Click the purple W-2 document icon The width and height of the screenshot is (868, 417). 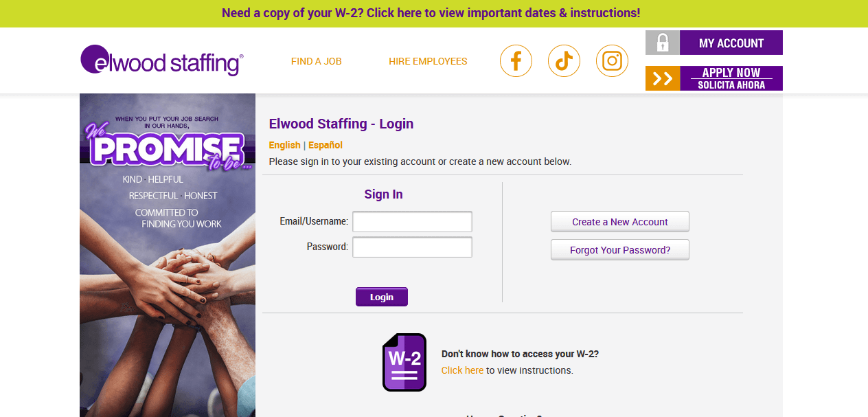click(404, 362)
